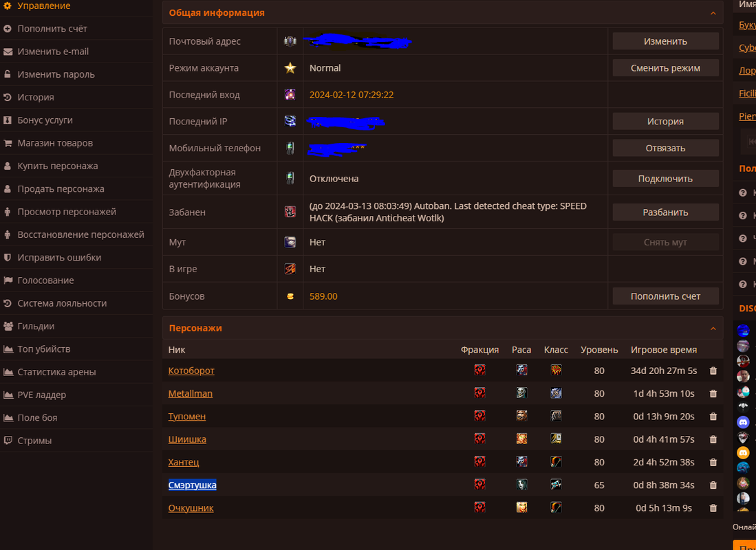
Task: Click the bonus balance 589.00
Action: pos(323,296)
